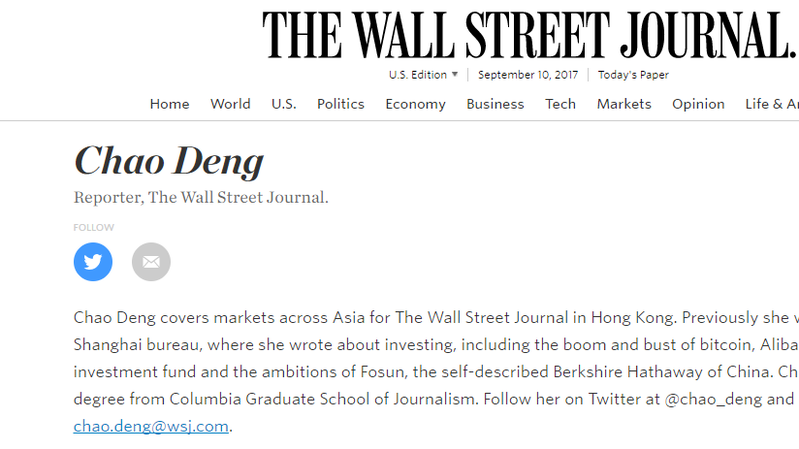This screenshot has width=799, height=449.
Task: Click the grey email envelope icon
Action: [x=151, y=261]
